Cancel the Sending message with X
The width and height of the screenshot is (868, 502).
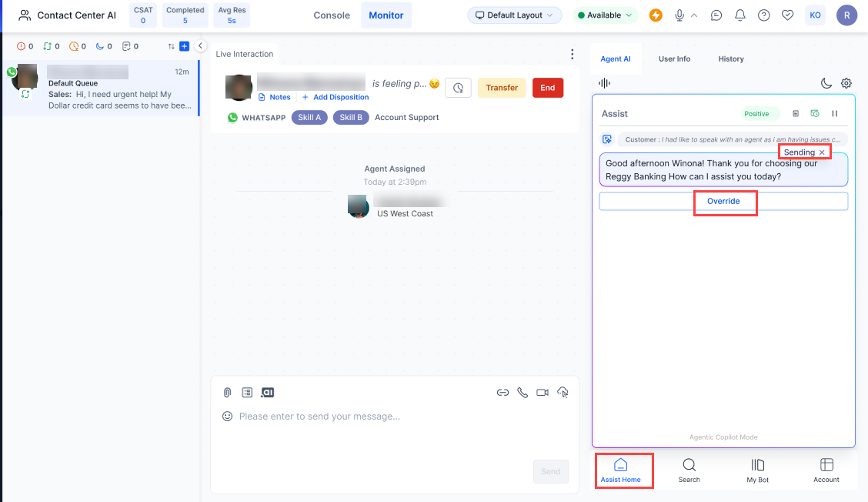822,152
